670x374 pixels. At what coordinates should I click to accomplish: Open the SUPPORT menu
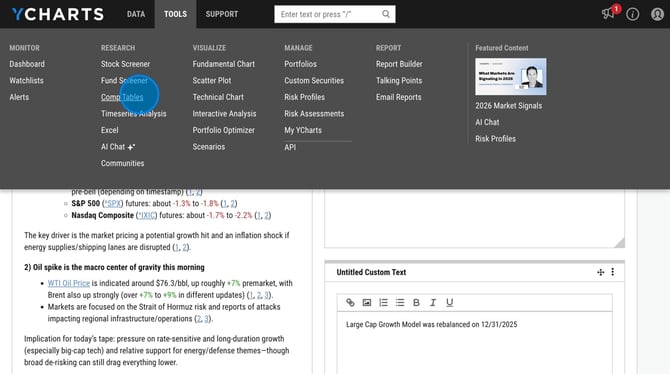pos(222,14)
